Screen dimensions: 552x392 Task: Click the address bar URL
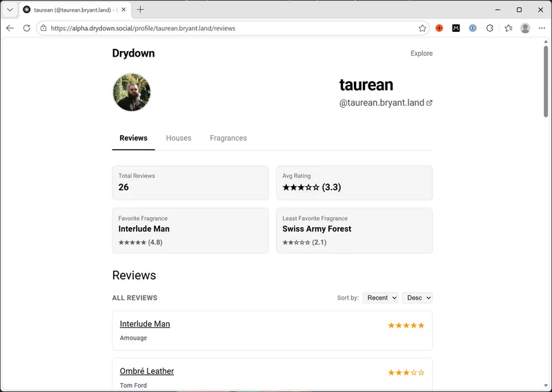(143, 28)
